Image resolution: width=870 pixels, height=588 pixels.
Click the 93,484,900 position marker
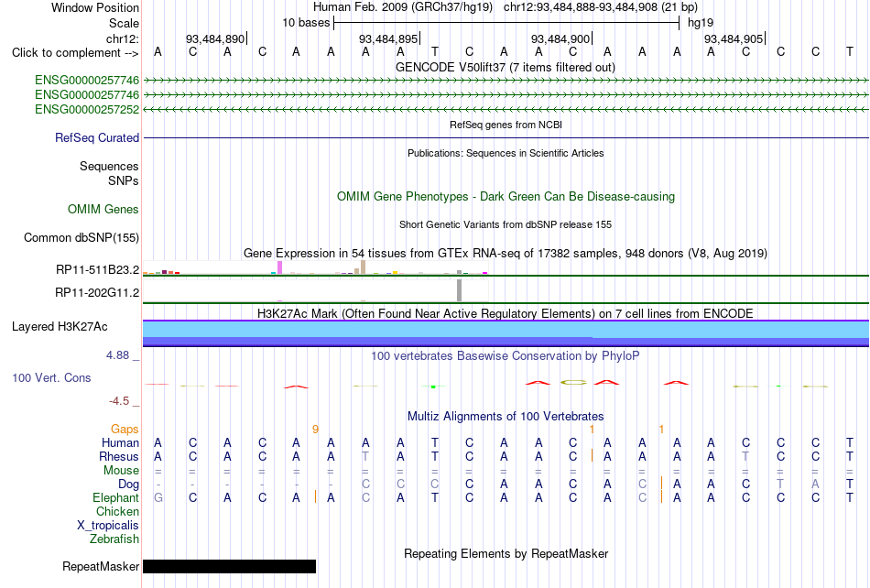[x=561, y=38]
